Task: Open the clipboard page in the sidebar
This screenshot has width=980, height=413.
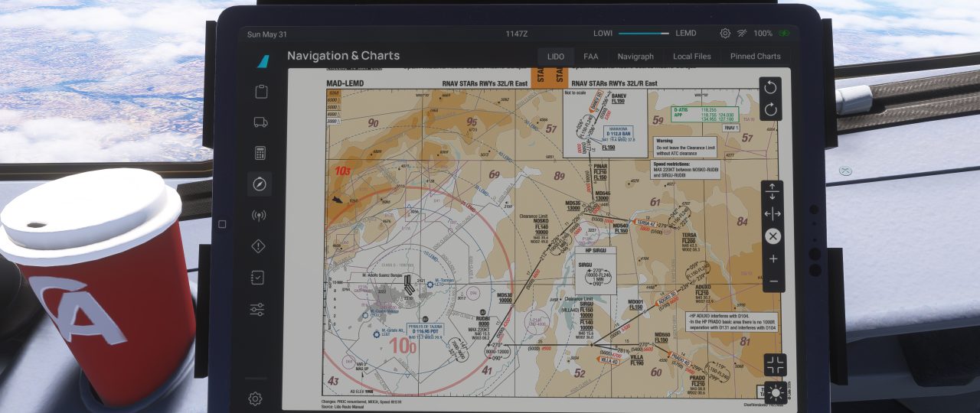Action: pos(260,92)
